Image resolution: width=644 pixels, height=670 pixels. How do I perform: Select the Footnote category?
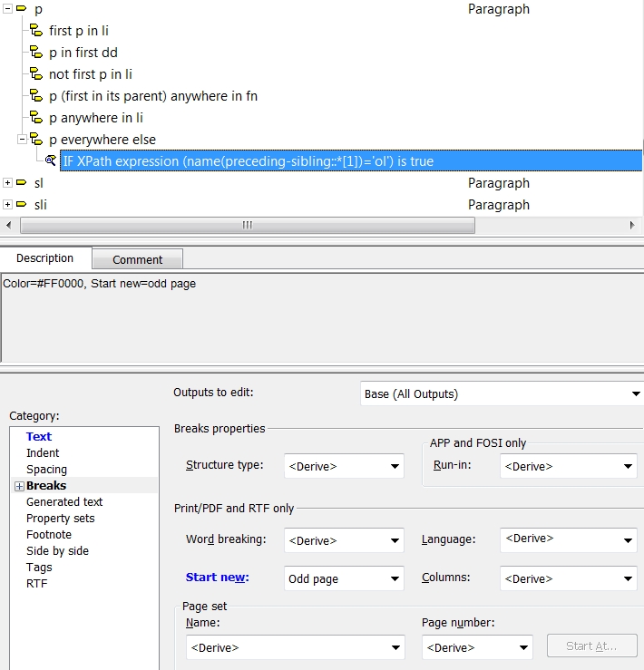tap(49, 535)
